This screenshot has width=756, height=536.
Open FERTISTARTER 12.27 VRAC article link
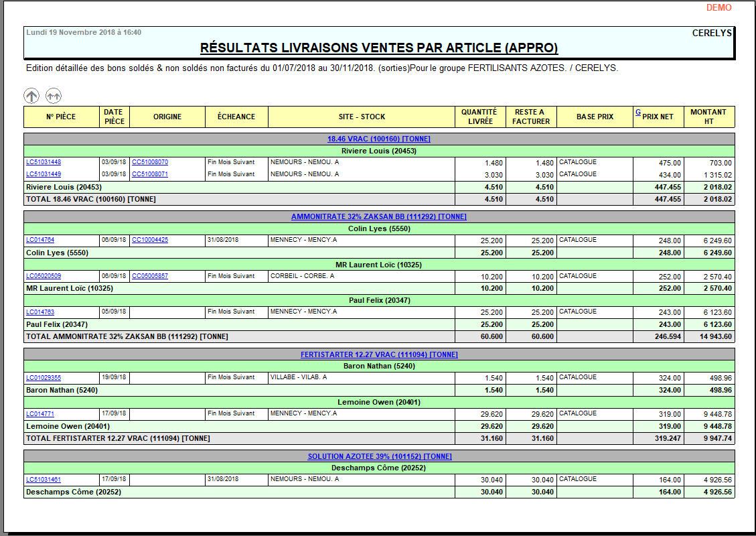[x=378, y=355]
